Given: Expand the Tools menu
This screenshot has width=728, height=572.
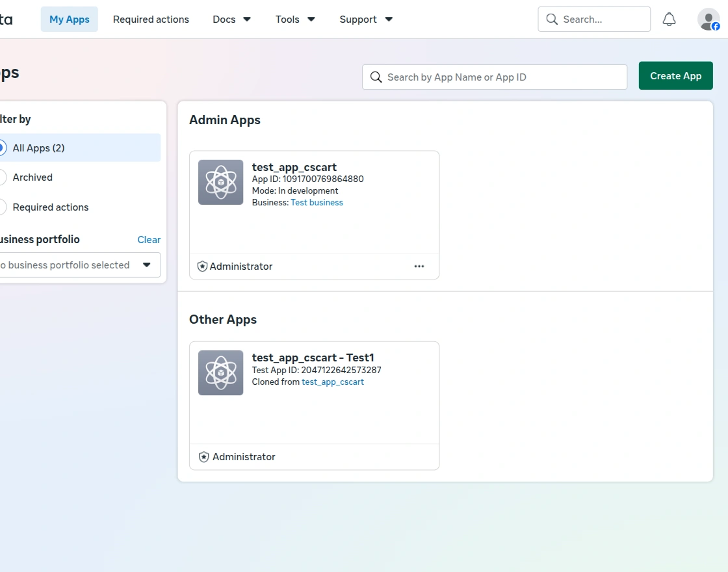Looking at the screenshot, I should coord(295,19).
